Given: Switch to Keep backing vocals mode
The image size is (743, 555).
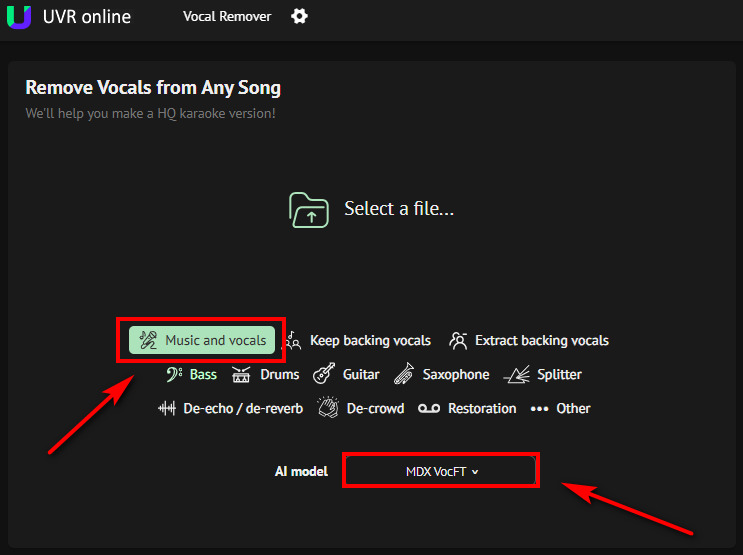Looking at the screenshot, I should point(359,340).
